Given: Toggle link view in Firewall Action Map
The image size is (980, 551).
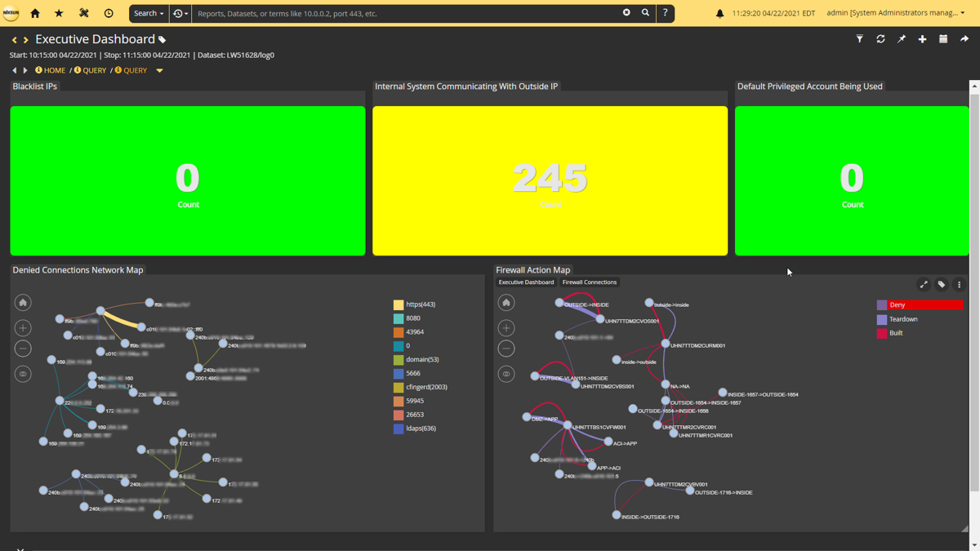Looking at the screenshot, I should click(506, 374).
